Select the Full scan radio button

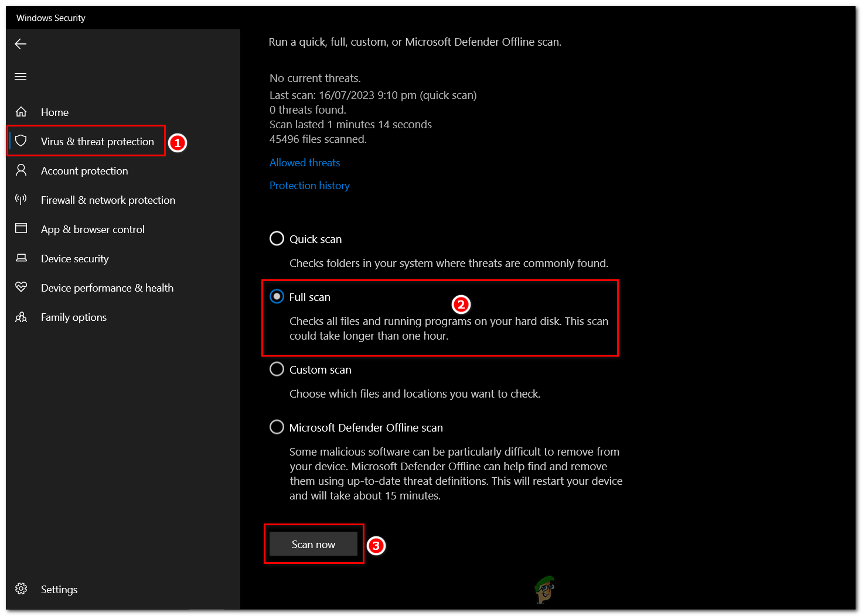[x=277, y=296]
